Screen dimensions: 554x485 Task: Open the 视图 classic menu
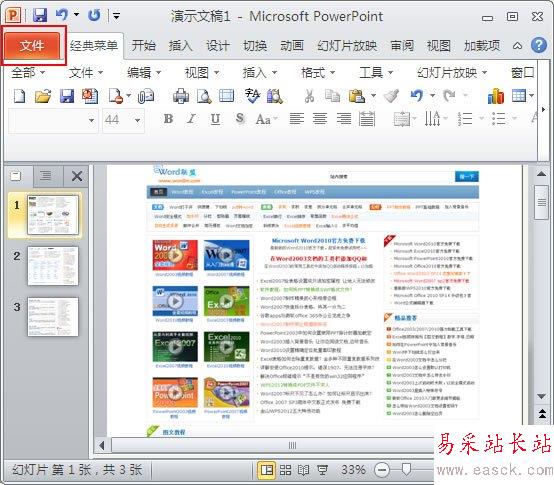202,72
